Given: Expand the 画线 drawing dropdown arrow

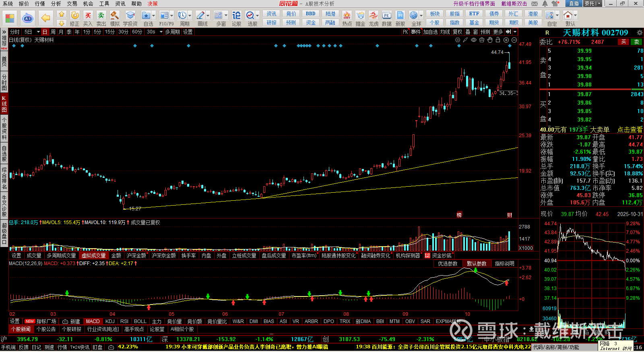Looking at the screenshot, I should coord(208,16).
